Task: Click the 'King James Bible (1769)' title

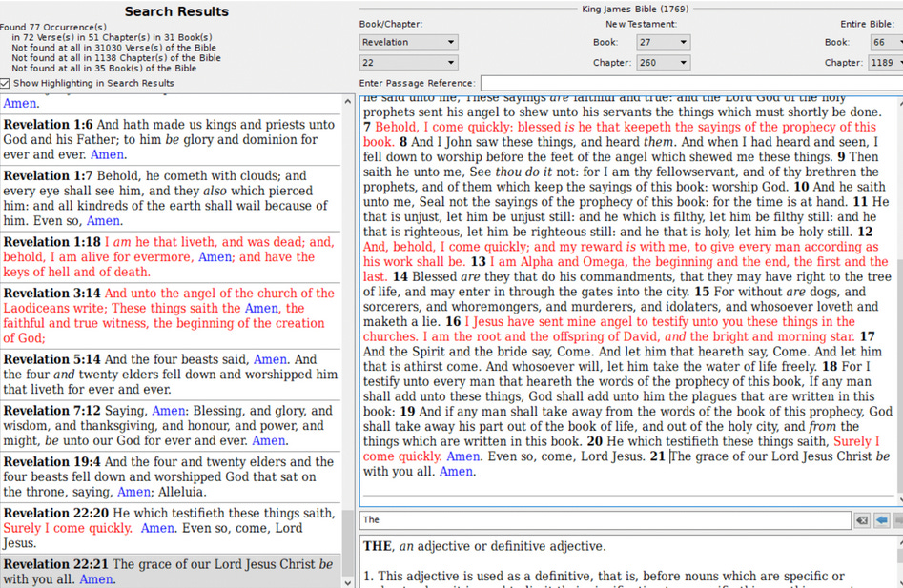Action: click(x=635, y=9)
